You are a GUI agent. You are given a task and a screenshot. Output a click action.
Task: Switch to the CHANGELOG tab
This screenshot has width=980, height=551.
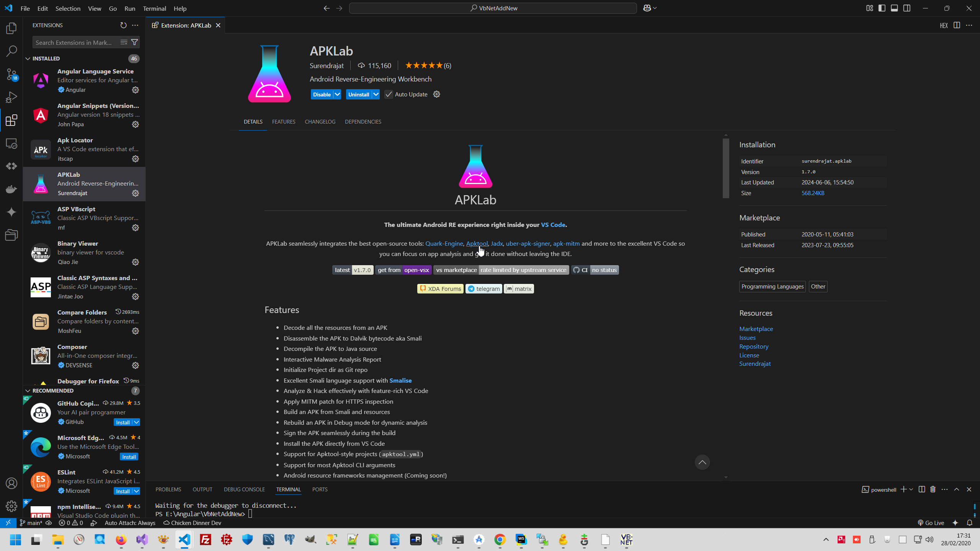click(320, 122)
